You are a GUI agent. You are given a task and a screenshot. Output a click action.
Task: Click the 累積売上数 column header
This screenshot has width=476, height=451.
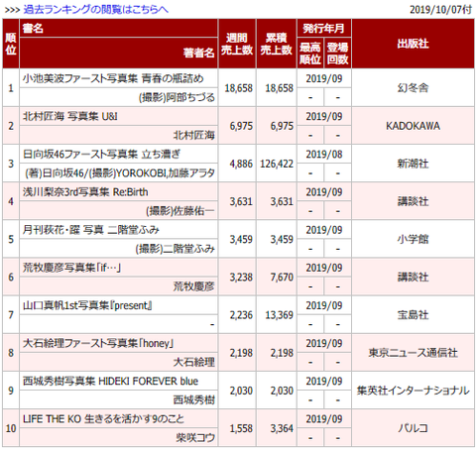[276, 44]
